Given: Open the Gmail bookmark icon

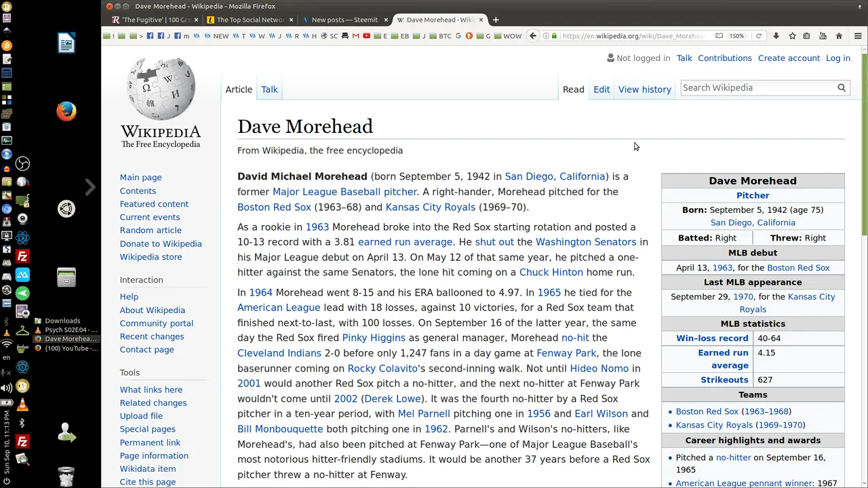Looking at the screenshot, I should point(355,36).
